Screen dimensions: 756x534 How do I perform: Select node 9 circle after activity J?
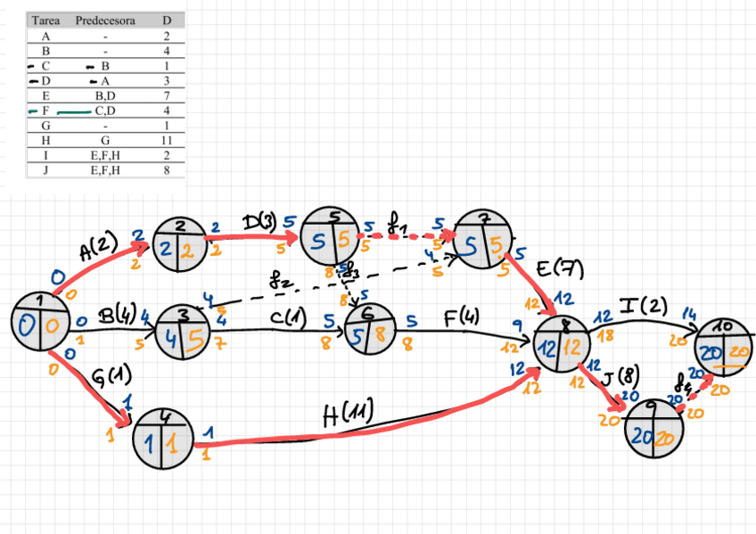pos(653,429)
